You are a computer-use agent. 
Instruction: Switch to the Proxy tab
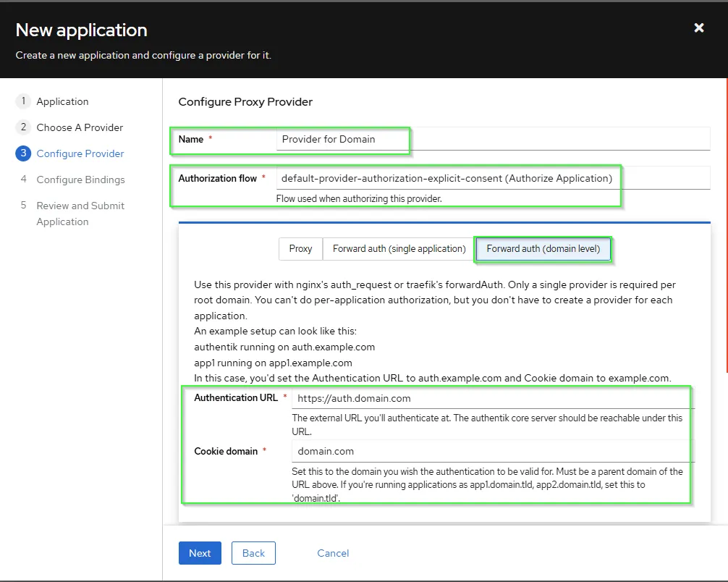[300, 248]
